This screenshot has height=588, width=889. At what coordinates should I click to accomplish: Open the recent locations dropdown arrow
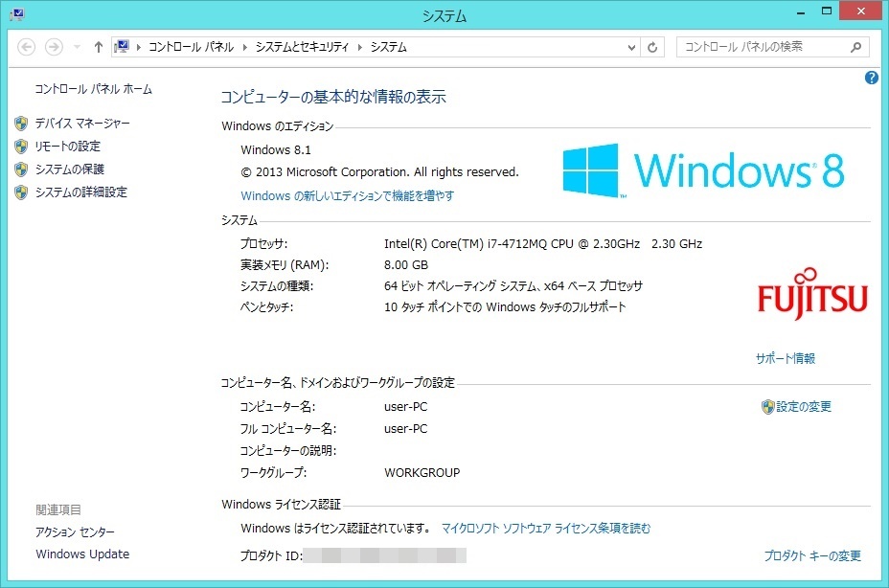77,47
